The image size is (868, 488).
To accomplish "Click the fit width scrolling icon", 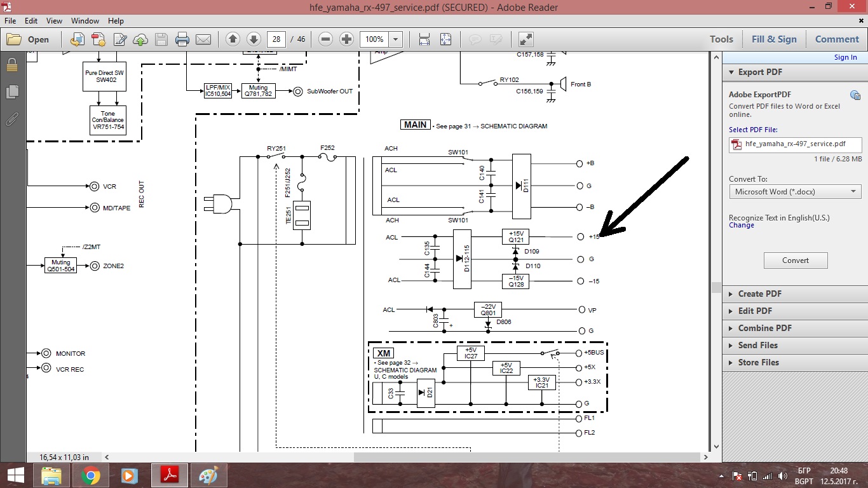I will pos(424,39).
